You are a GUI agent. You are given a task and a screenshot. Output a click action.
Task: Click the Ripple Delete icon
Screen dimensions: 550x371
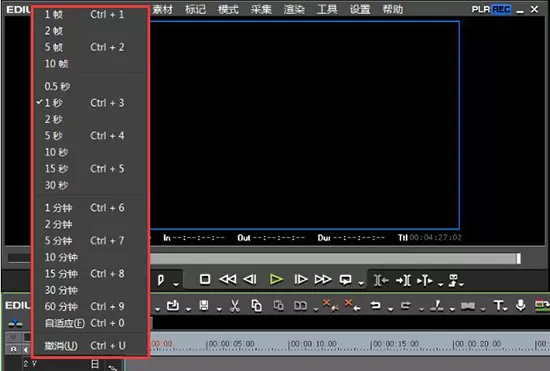point(330,305)
